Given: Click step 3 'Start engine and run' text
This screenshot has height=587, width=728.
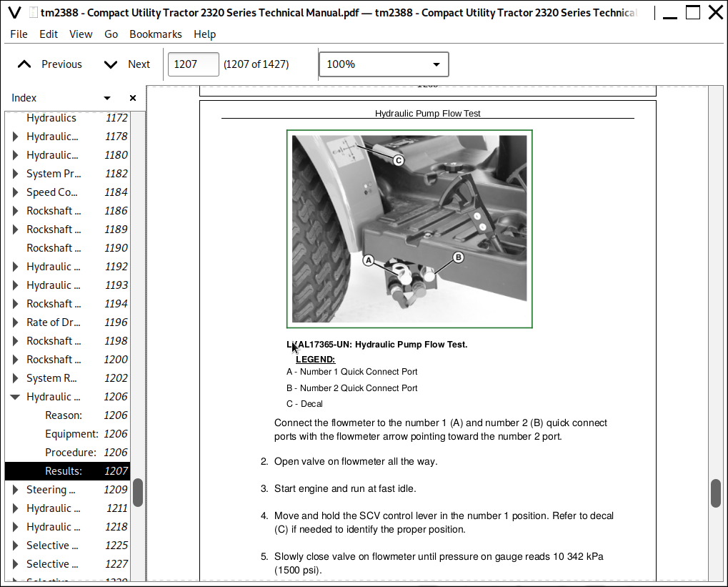Looking at the screenshot, I should tap(345, 488).
